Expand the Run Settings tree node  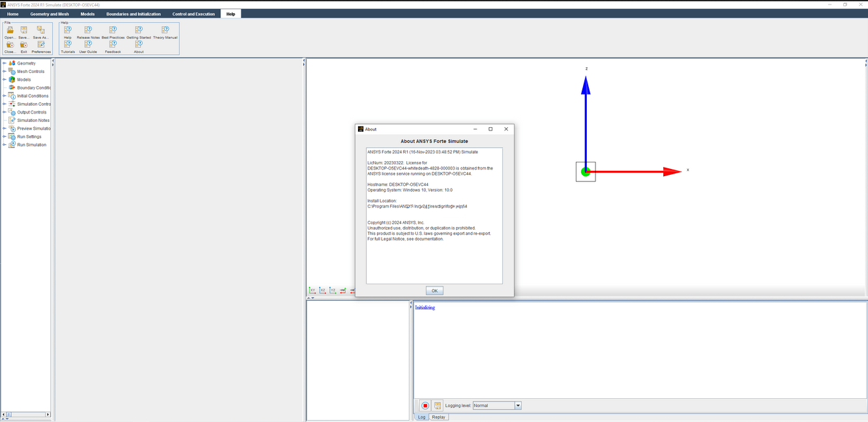pyautogui.click(x=5, y=136)
